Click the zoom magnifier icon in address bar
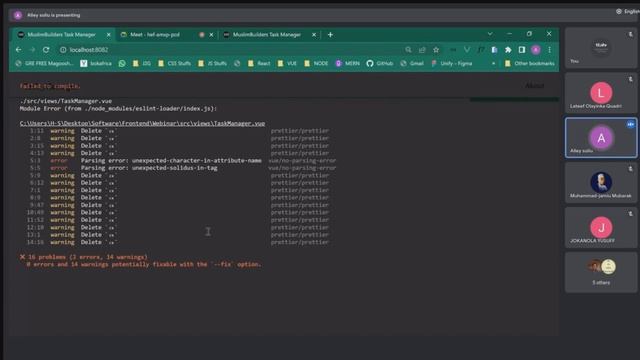 408,50
